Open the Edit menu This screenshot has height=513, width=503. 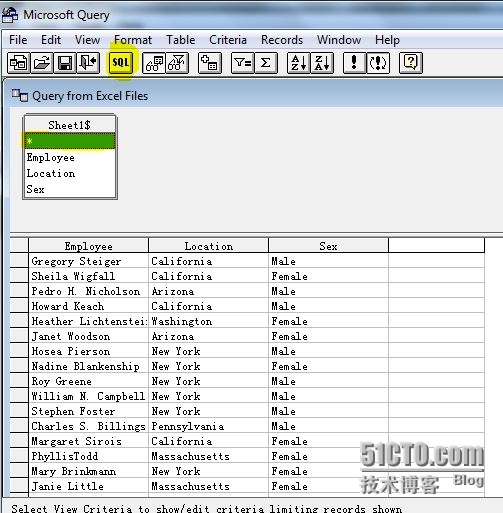coord(51,40)
